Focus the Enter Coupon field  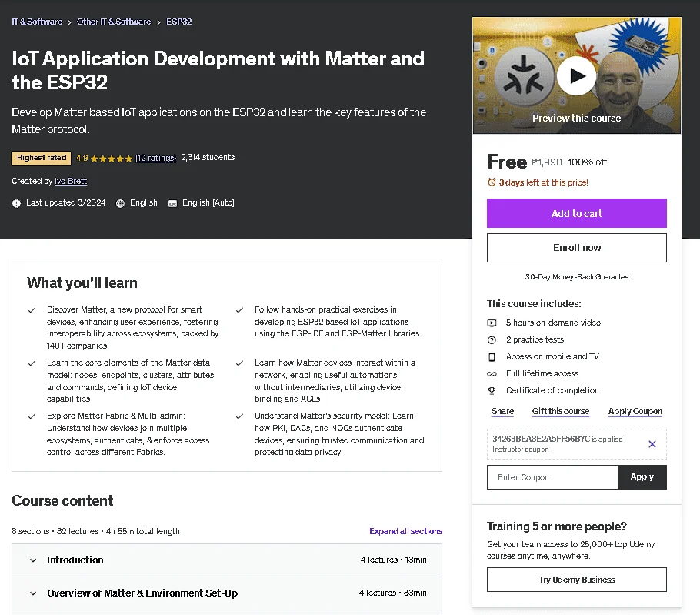(552, 477)
